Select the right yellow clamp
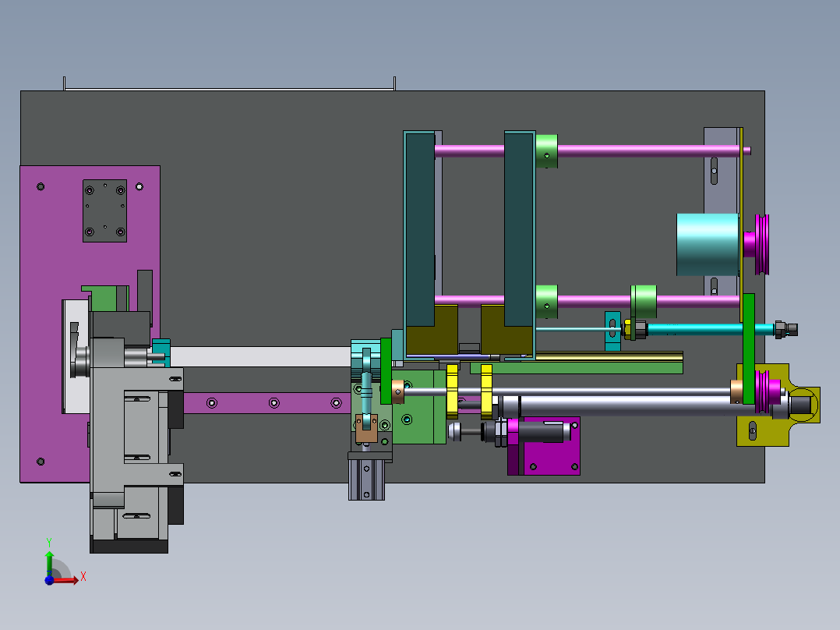The height and width of the screenshot is (630, 840). pyautogui.click(x=486, y=391)
